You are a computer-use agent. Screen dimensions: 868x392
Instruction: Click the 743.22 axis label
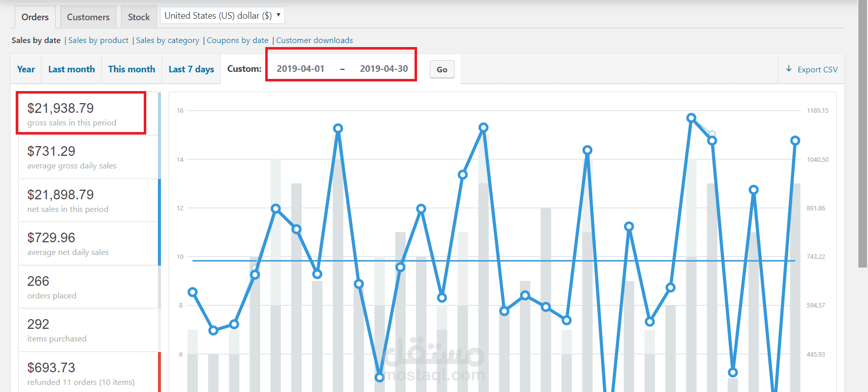click(x=816, y=257)
